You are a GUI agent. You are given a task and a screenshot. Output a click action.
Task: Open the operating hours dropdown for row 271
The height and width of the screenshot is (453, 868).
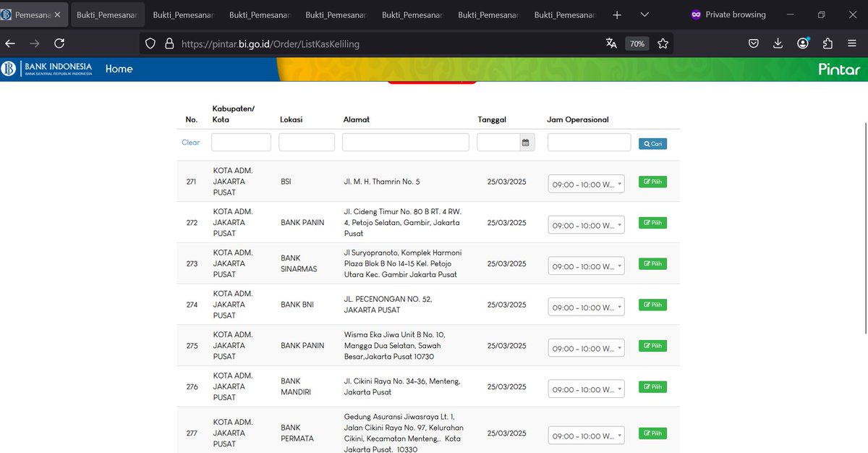point(586,184)
